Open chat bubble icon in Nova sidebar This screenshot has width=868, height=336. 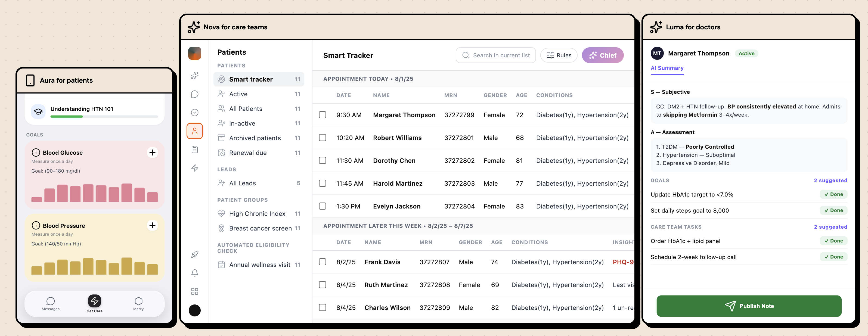[x=194, y=94]
